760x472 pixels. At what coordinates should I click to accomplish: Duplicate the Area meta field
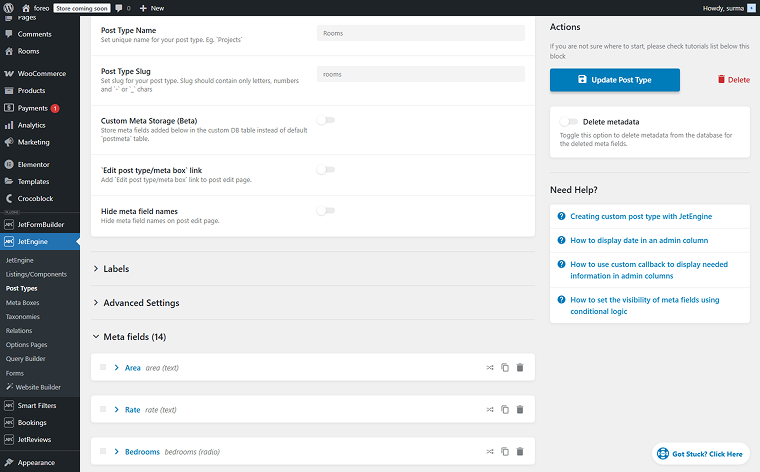(x=505, y=368)
